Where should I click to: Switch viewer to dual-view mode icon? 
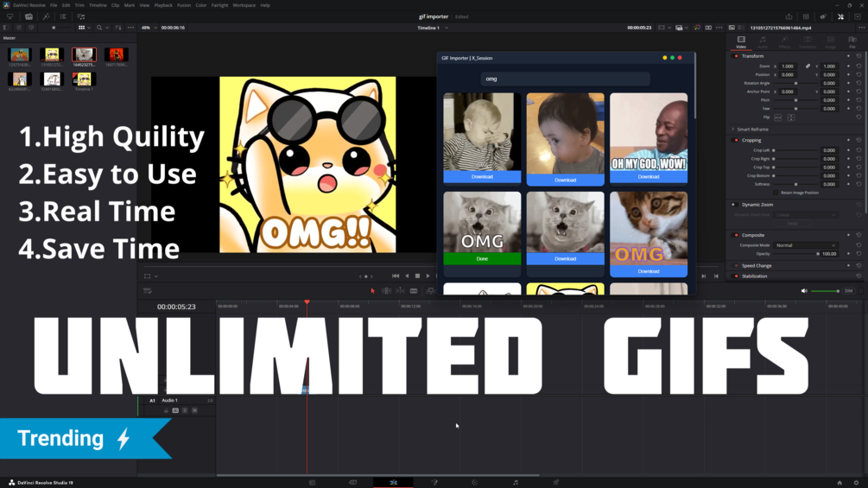pyautogui.click(x=708, y=28)
